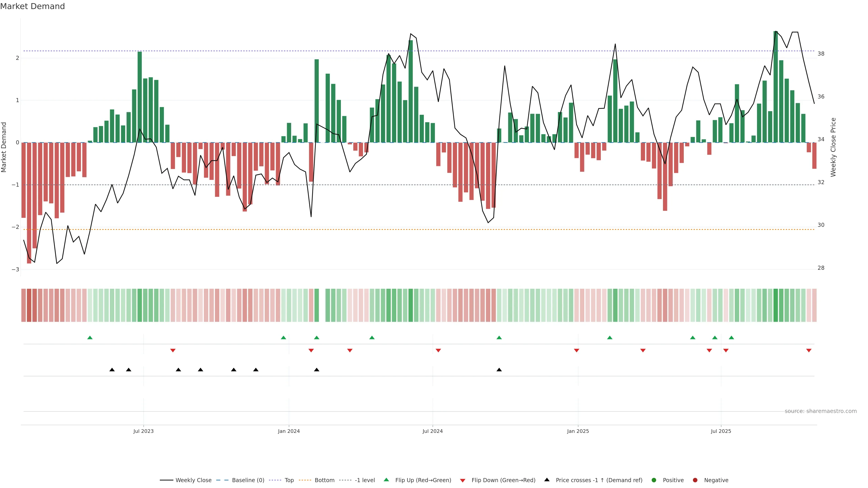The width and height of the screenshot is (868, 488).
Task: Click the first green flip-up marker
Action: 90,338
